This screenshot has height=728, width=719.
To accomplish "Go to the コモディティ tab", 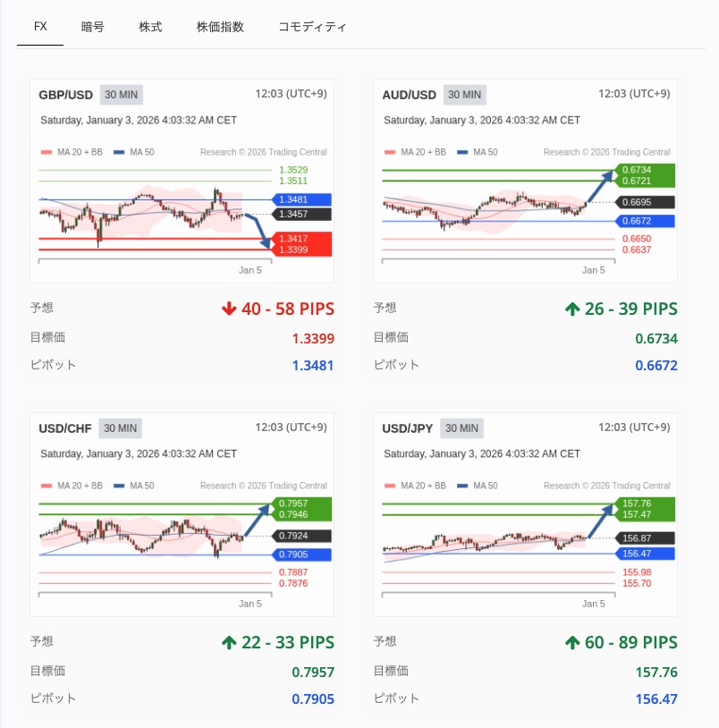I will 312,27.
